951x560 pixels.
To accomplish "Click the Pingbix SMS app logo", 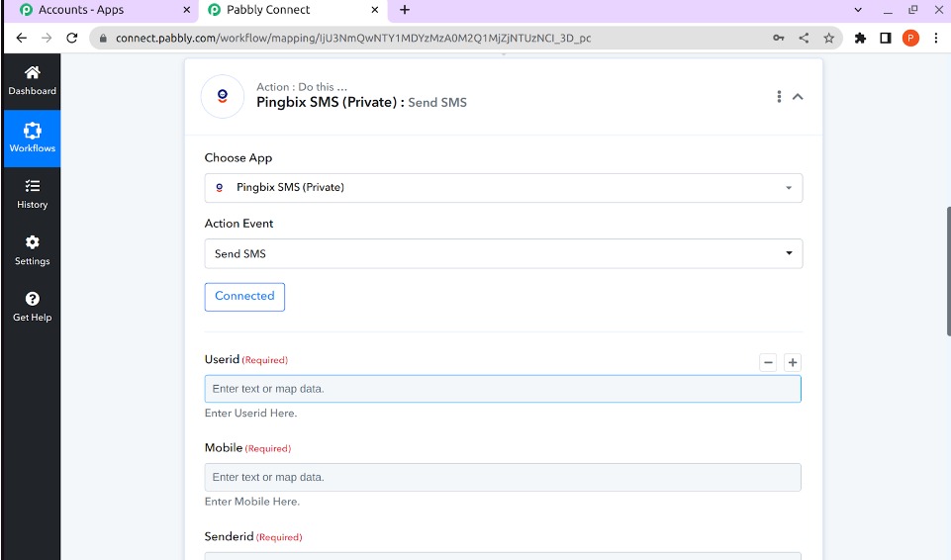I will tap(223, 96).
